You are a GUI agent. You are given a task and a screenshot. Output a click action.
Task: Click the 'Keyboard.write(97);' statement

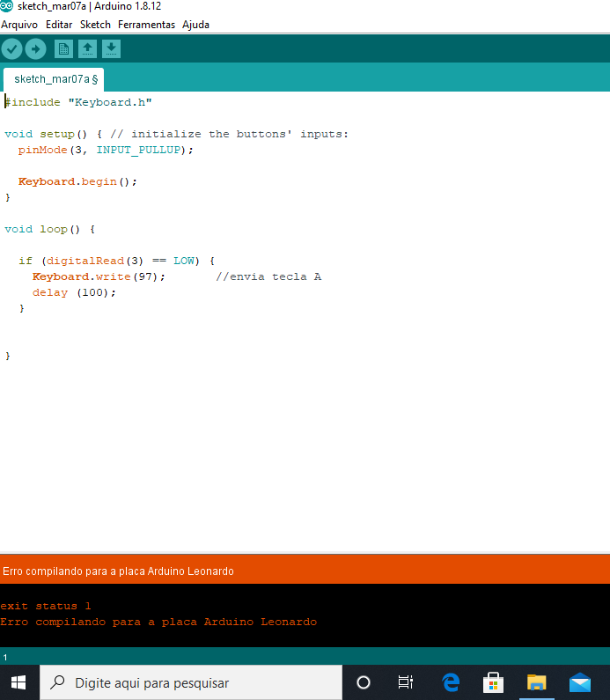coord(99,276)
